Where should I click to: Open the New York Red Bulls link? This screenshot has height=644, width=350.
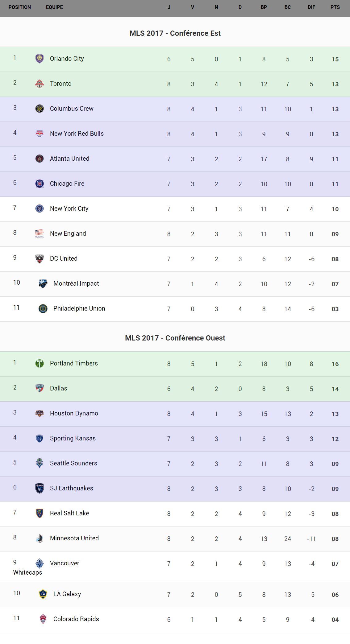77,134
